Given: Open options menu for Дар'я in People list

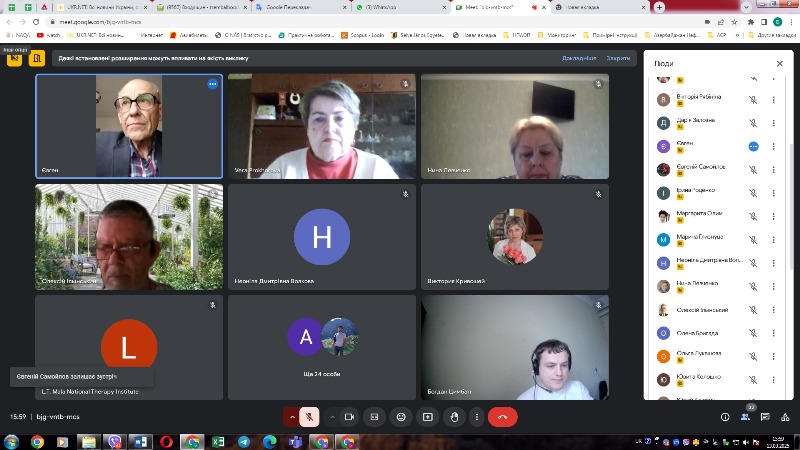Looking at the screenshot, I should pos(773,123).
